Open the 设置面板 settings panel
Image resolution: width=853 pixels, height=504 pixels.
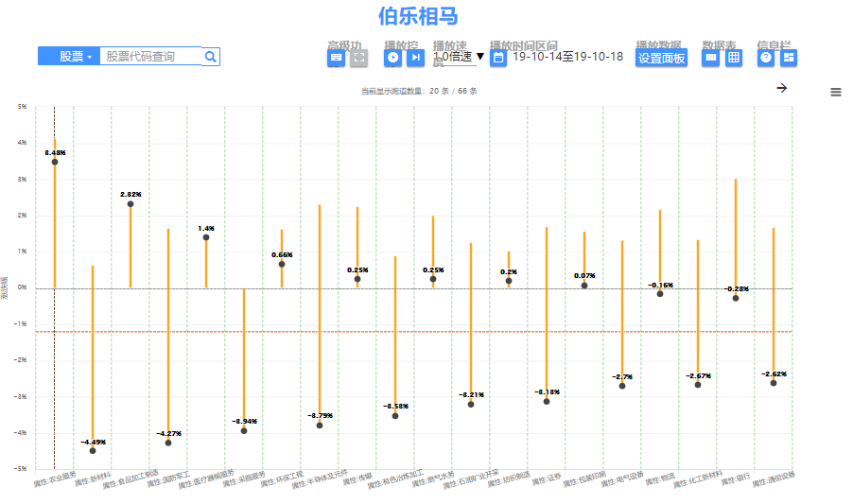[x=662, y=59]
